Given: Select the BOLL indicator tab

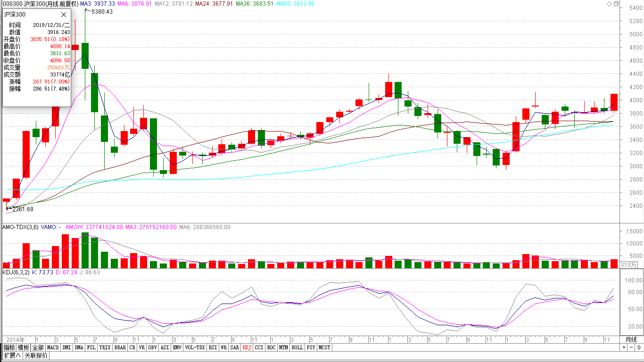Looking at the screenshot, I should tap(297, 347).
